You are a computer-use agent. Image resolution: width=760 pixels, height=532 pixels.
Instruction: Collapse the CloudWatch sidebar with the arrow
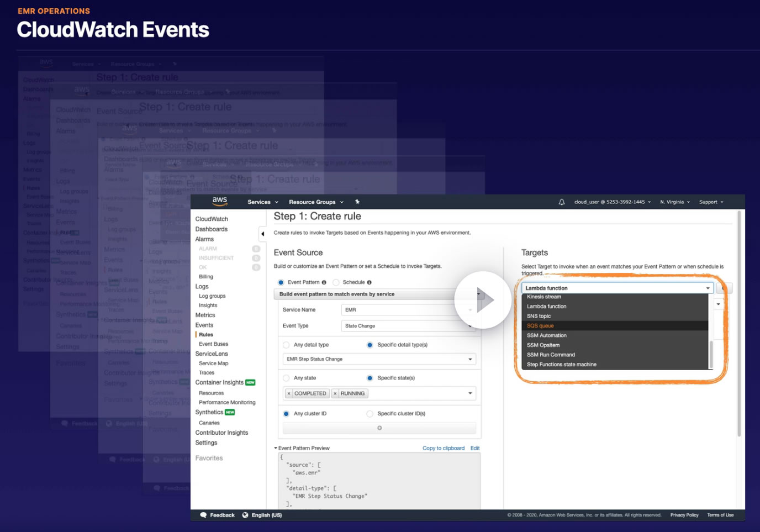click(x=262, y=234)
